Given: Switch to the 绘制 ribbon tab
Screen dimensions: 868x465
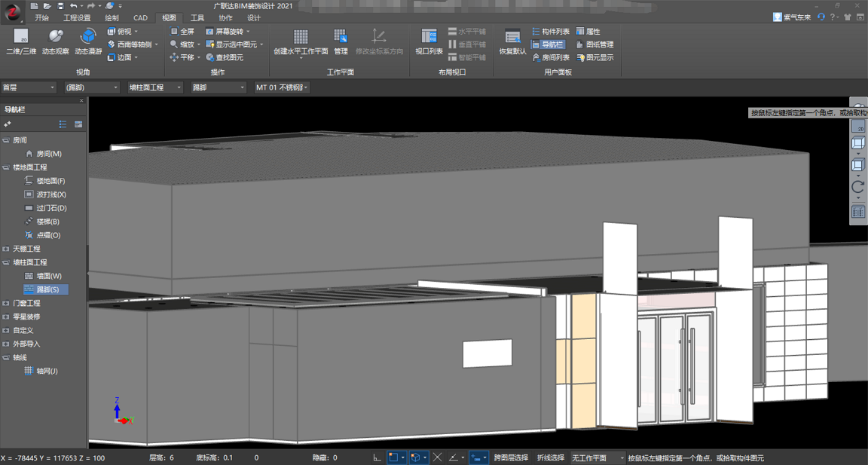Looking at the screenshot, I should [x=112, y=18].
